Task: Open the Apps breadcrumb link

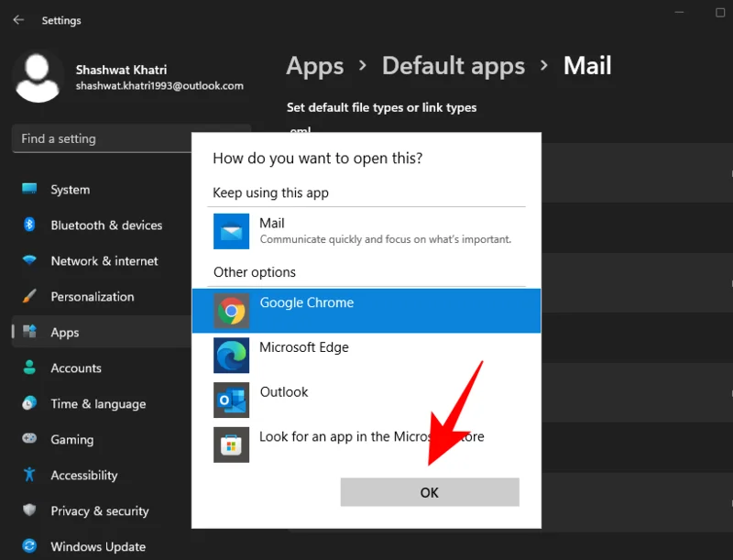Action: [x=315, y=65]
